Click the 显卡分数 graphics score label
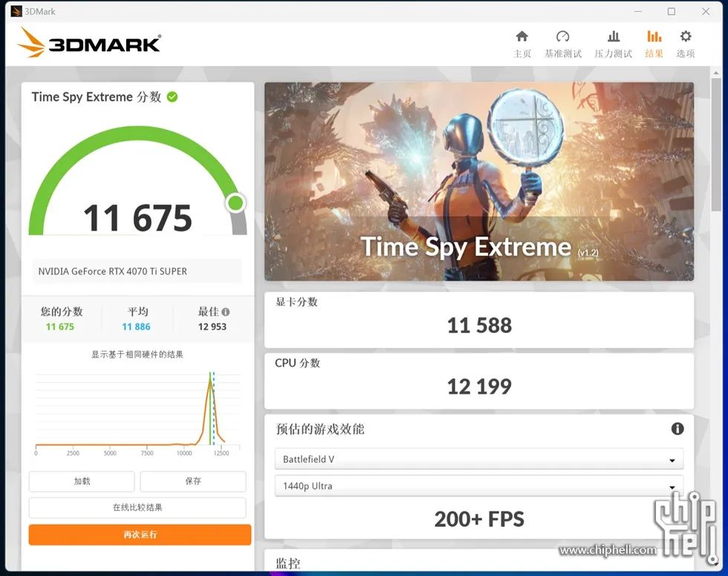Screen dimensions: 728x576 (296, 302)
